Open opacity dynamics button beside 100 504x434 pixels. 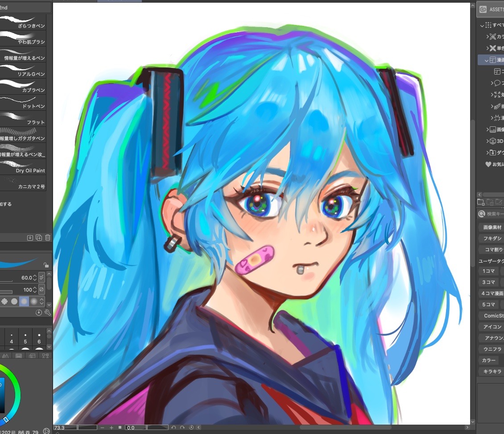click(41, 289)
